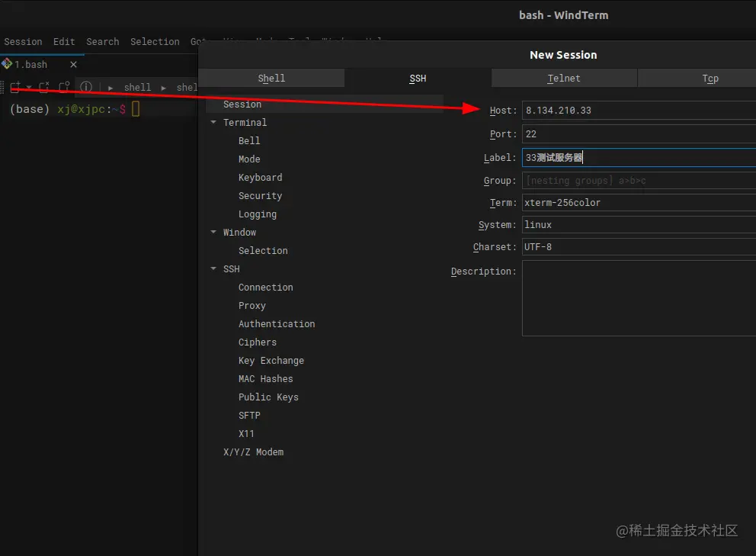Click the Window tree item label
756x556 pixels.
(239, 233)
